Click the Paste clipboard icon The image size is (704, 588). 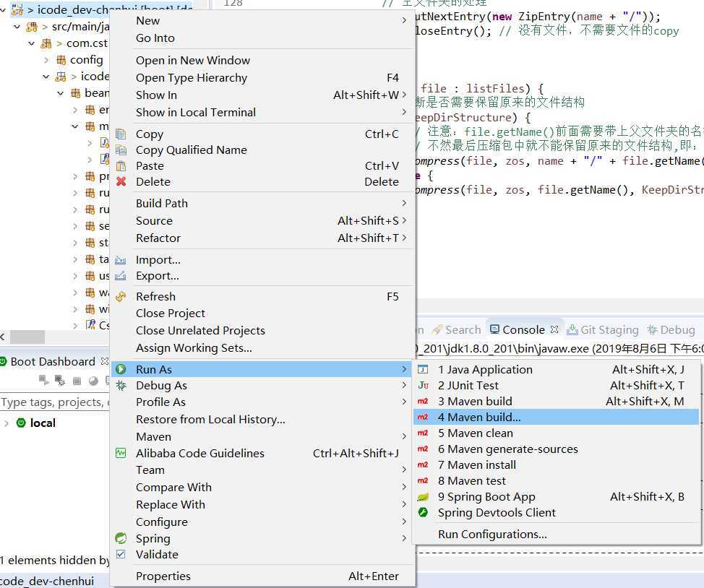[121, 166]
